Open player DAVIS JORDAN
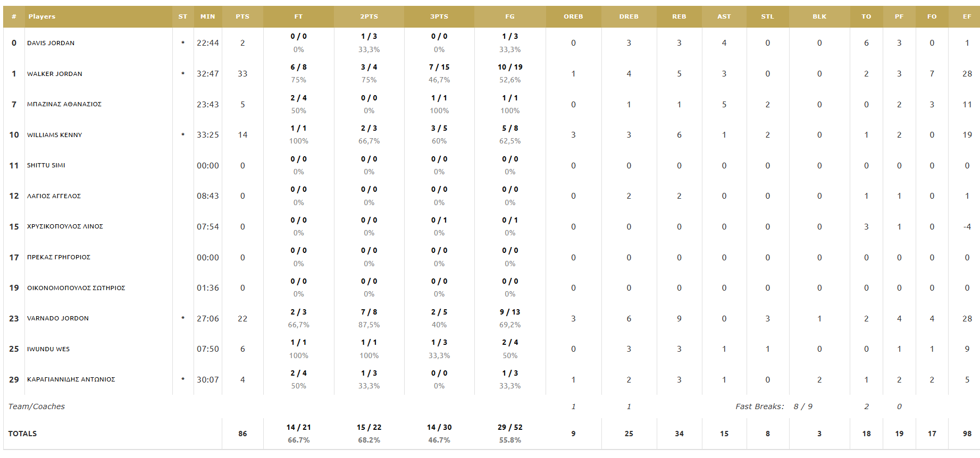 (x=51, y=43)
